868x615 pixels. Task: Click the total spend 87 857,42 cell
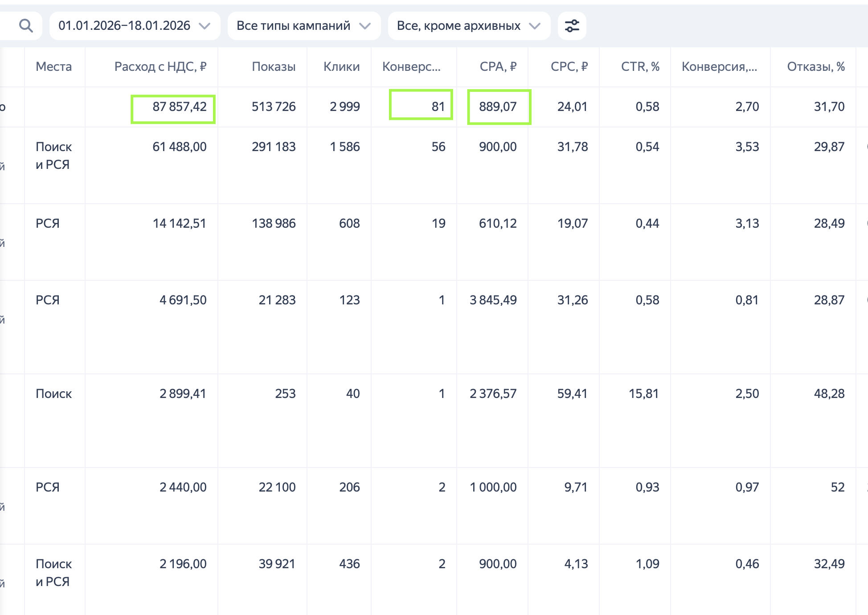[x=179, y=107]
